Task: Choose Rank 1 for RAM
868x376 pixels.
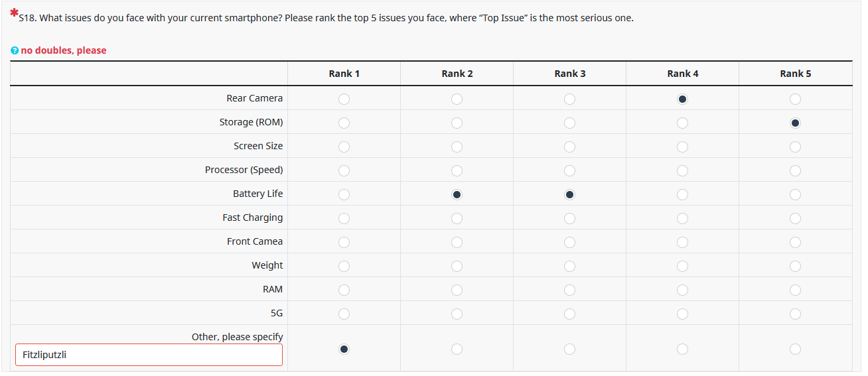Action: [344, 290]
